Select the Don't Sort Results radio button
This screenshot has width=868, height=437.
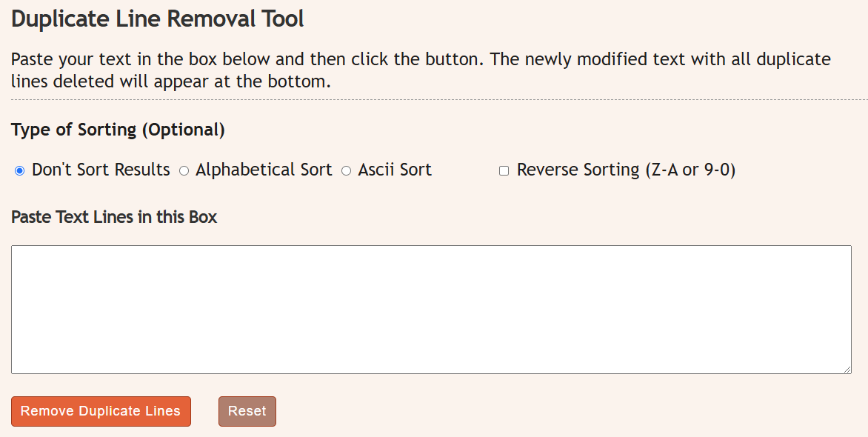[x=19, y=171]
